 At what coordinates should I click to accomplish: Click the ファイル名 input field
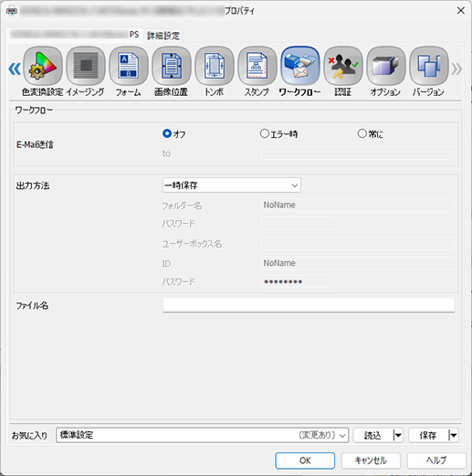click(x=309, y=305)
